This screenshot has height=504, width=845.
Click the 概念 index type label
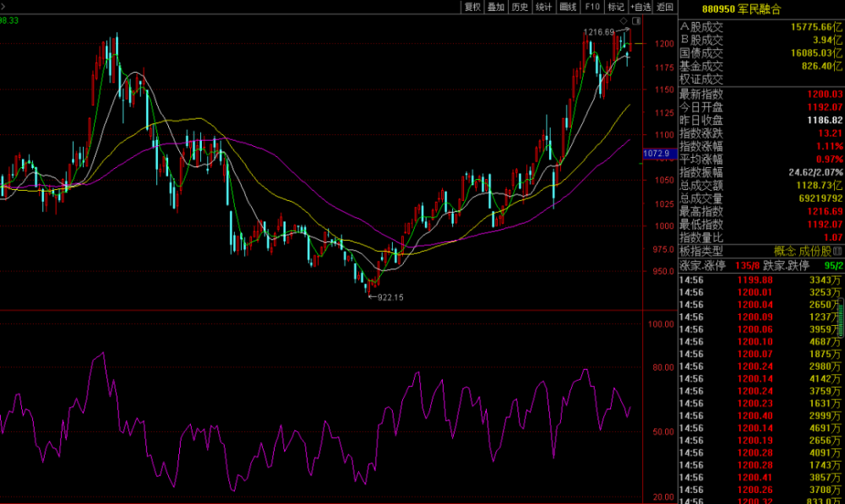tap(785, 251)
